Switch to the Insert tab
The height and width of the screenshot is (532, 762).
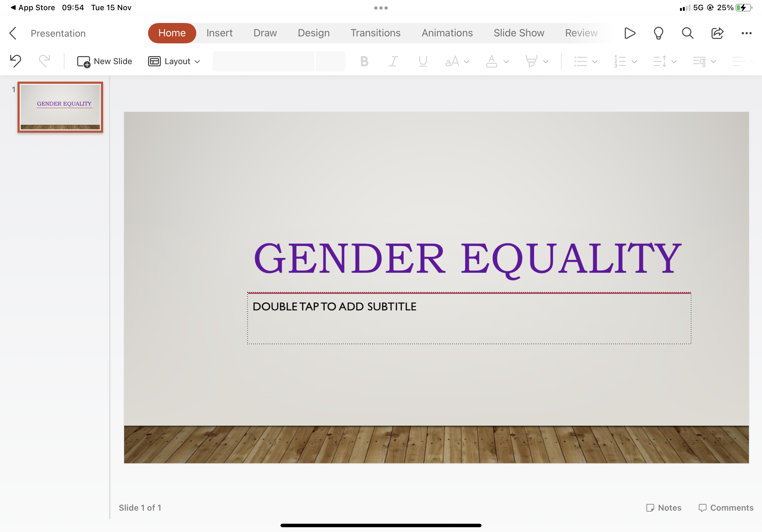[x=219, y=33]
